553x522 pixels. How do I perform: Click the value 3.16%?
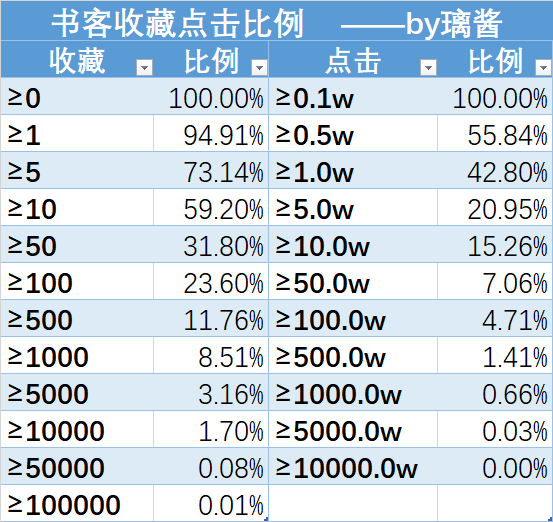[231, 395]
